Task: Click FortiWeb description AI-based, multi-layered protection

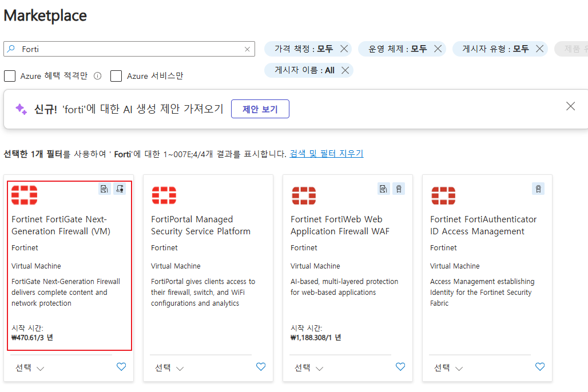Action: point(344,287)
